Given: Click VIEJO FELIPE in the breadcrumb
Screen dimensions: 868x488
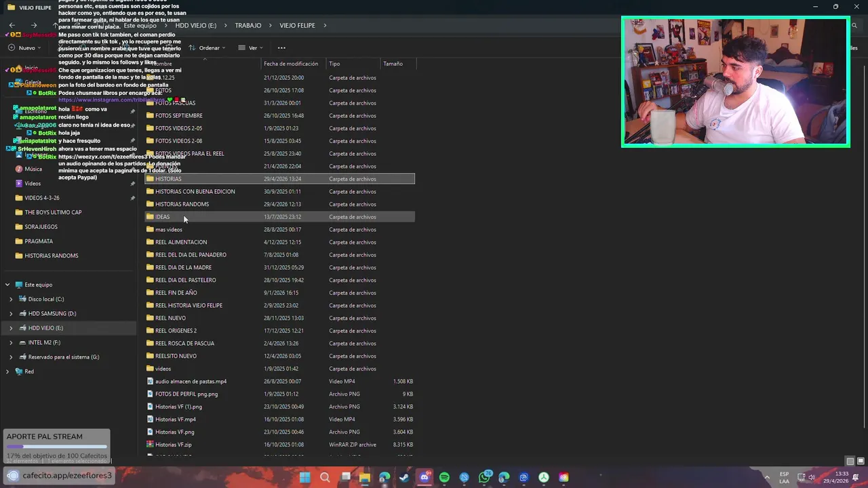Looking at the screenshot, I should pyautogui.click(x=297, y=25).
